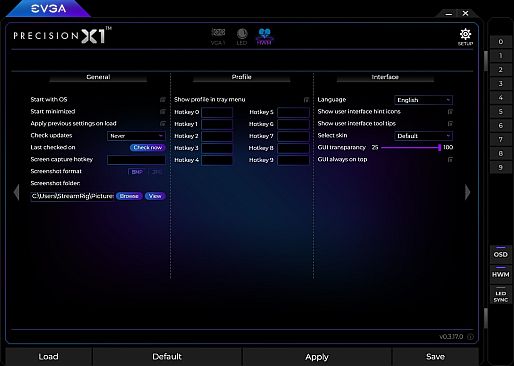Viewport: 514px width, 366px height.
Task: Click the Profile section header
Action: [x=241, y=77]
